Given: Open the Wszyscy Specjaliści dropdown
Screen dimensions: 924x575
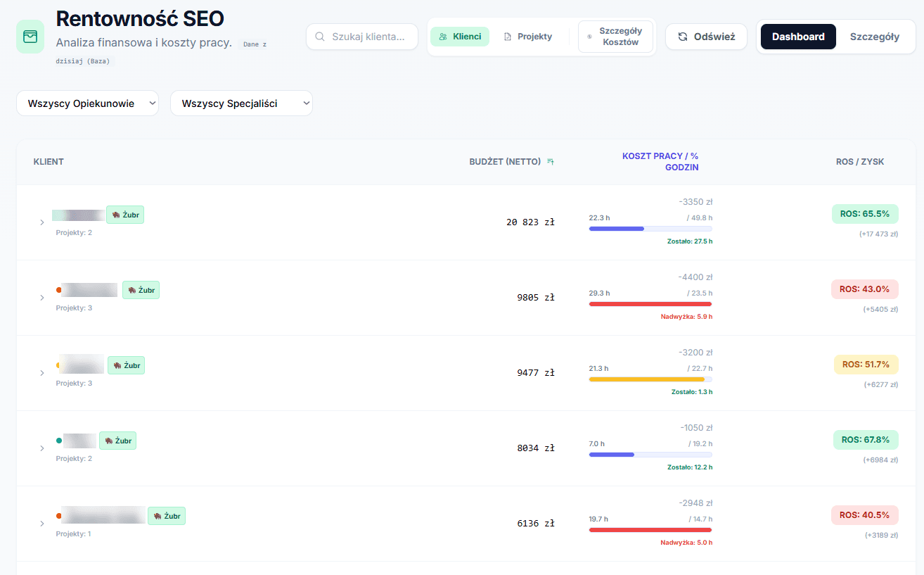Looking at the screenshot, I should coord(241,103).
